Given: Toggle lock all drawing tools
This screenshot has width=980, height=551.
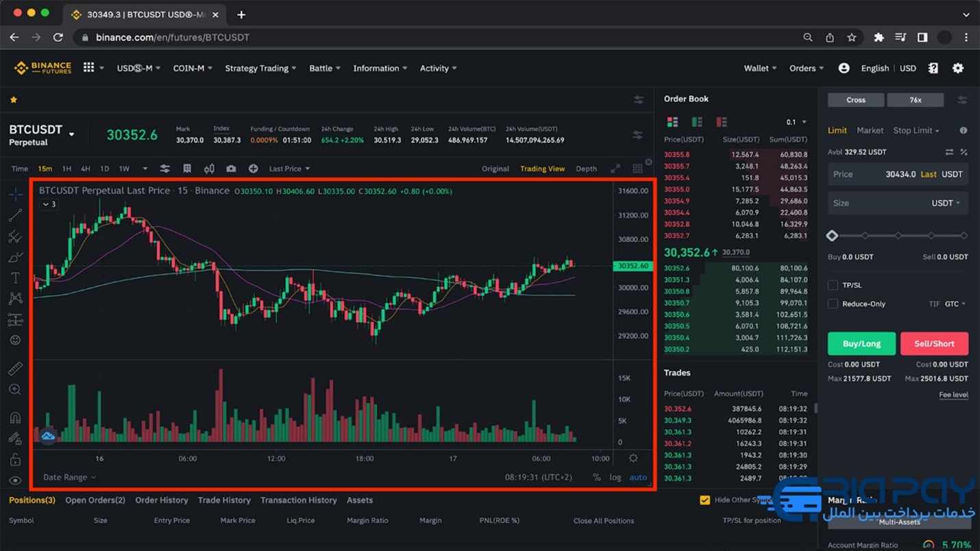Looking at the screenshot, I should point(15,460).
